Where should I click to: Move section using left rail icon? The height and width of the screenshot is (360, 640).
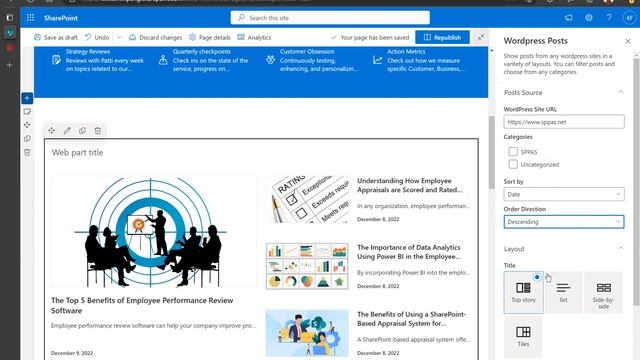tap(27, 125)
